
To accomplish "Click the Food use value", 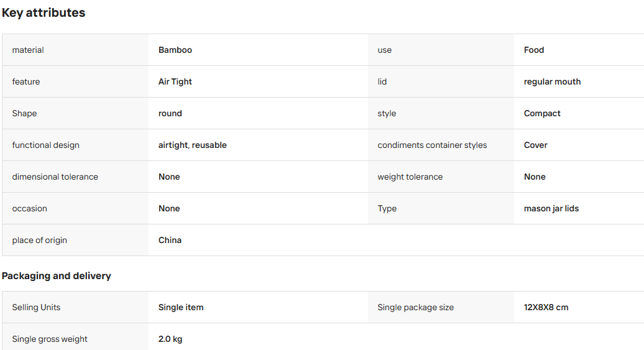I will (x=534, y=50).
